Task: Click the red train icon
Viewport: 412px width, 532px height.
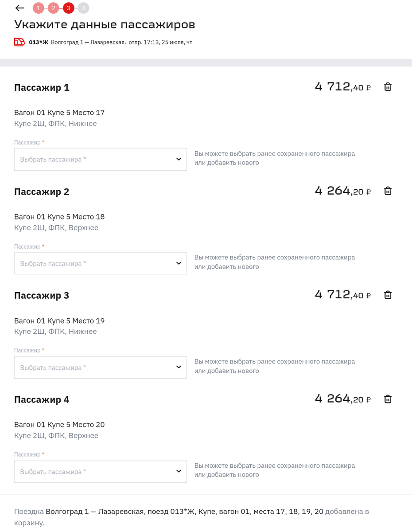Action: point(19,42)
